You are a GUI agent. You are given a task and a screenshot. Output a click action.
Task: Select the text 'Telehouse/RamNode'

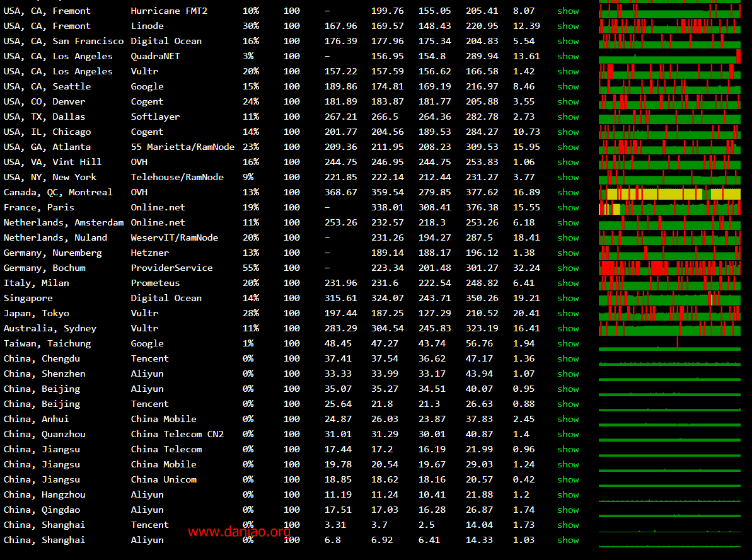(177, 177)
